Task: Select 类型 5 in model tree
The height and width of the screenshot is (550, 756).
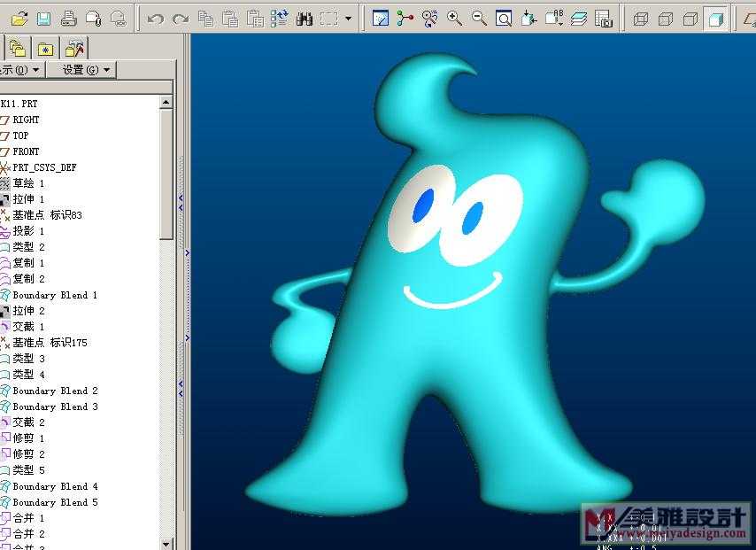Action: (28, 470)
